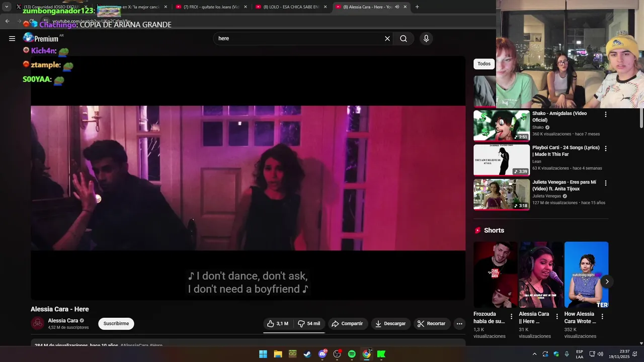Open Spotify from the taskbar
This screenshot has height=362, width=644.
352,354
